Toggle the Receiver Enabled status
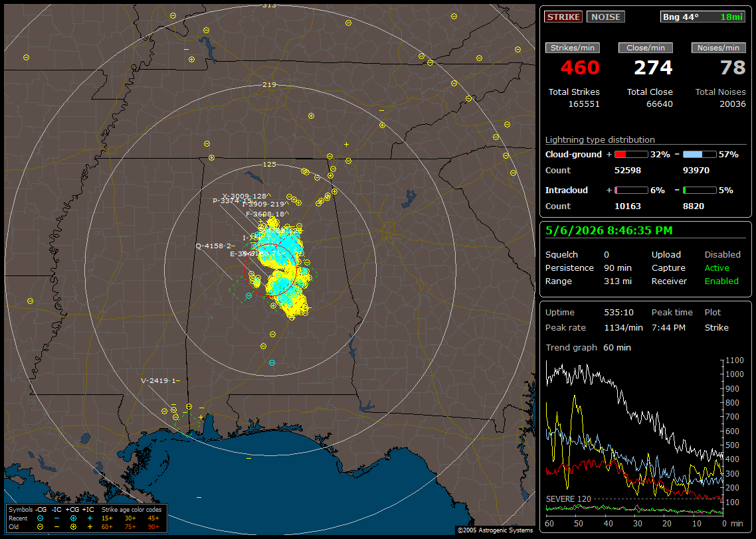This screenshot has height=539, width=756. click(x=721, y=281)
